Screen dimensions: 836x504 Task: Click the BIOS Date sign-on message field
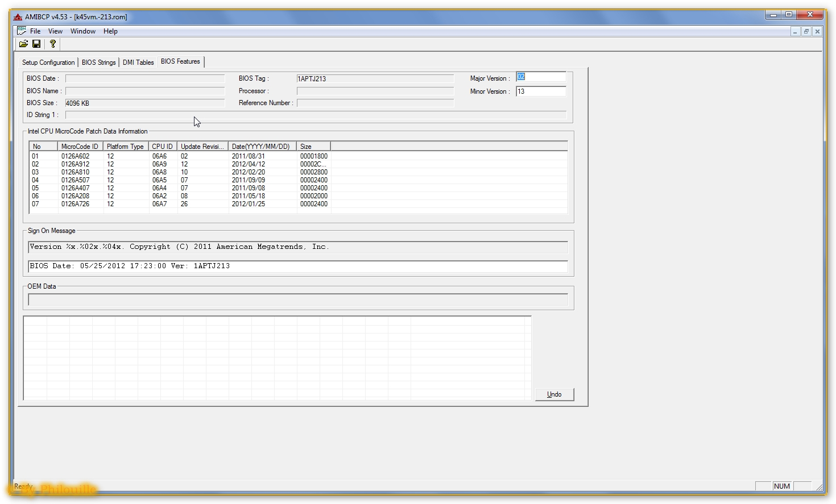[x=297, y=266]
